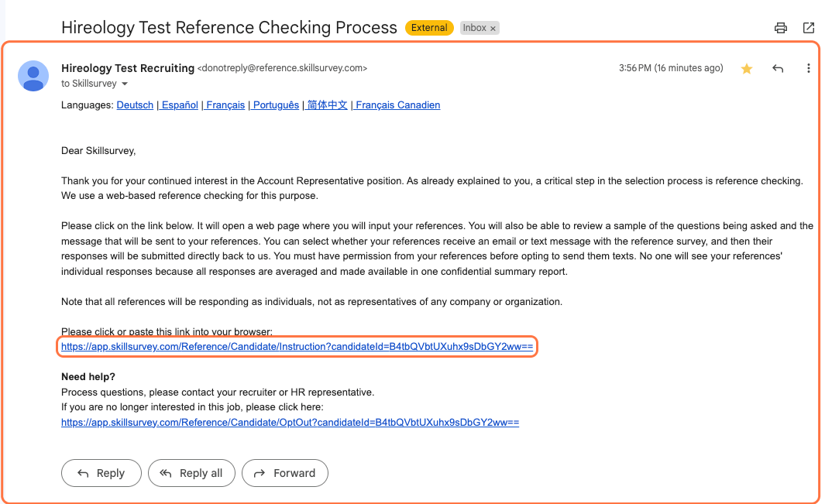
Task: Click the Reply button at the bottom
Action: [101, 472]
